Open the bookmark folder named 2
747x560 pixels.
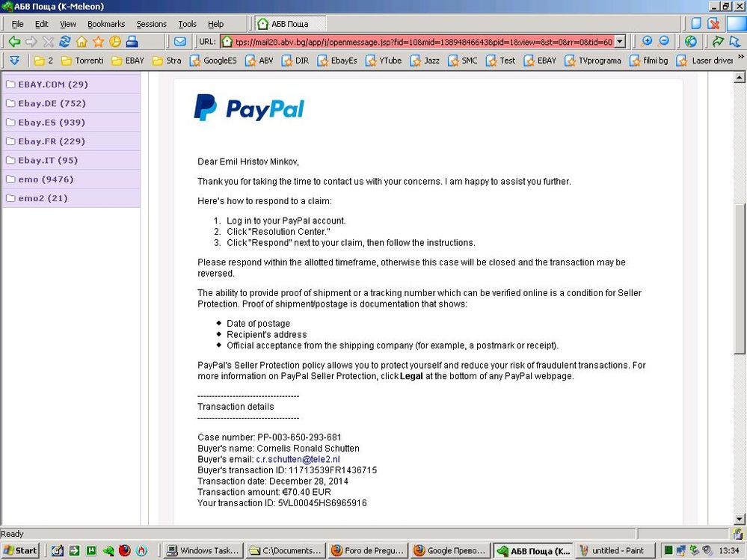[x=44, y=61]
